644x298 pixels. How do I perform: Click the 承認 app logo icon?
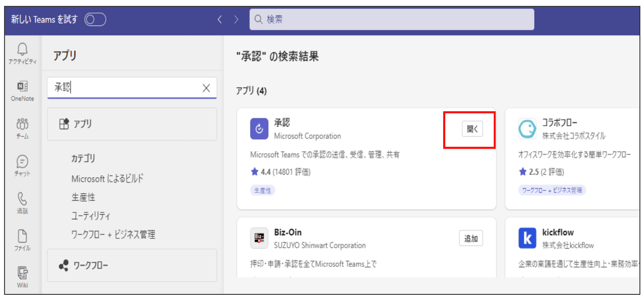point(259,128)
